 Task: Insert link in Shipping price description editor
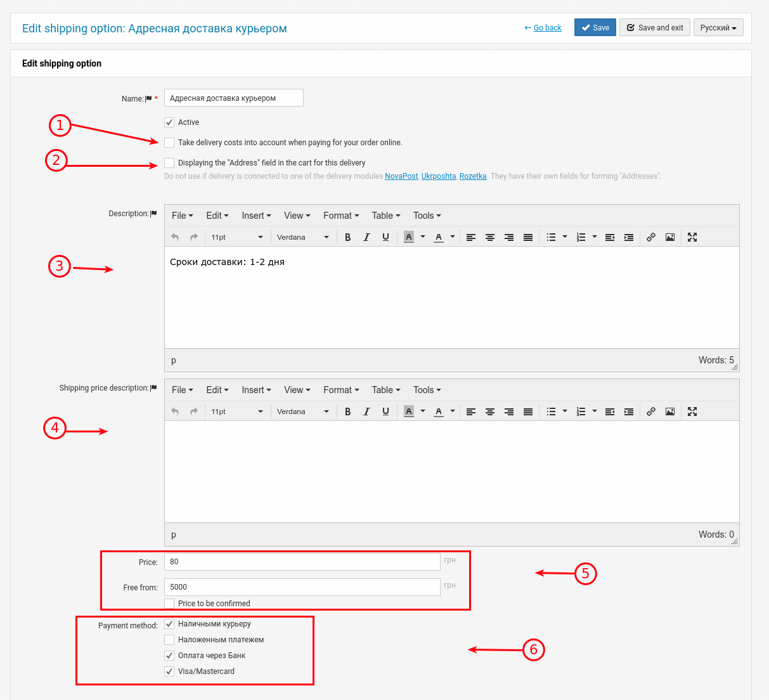pos(651,412)
